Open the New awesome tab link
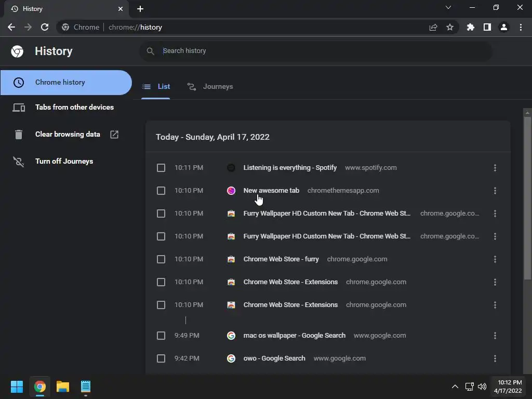The height and width of the screenshot is (399, 532). pyautogui.click(x=271, y=191)
